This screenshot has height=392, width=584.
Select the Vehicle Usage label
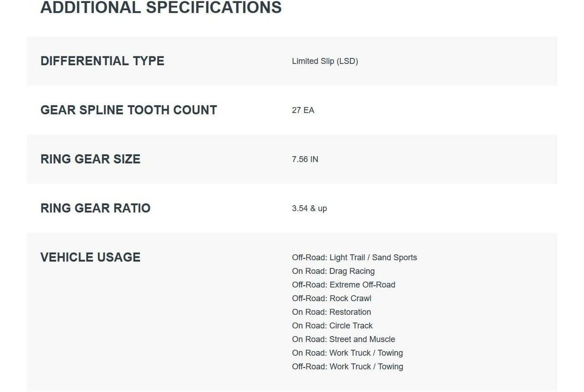tap(91, 257)
